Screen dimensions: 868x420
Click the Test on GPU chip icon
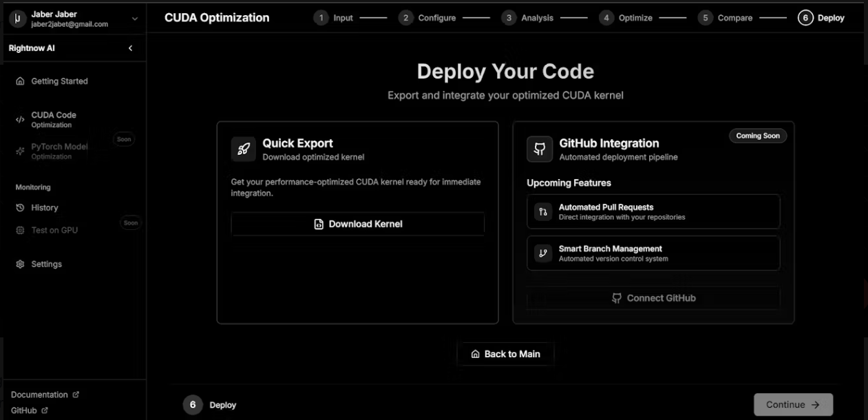[20, 231]
